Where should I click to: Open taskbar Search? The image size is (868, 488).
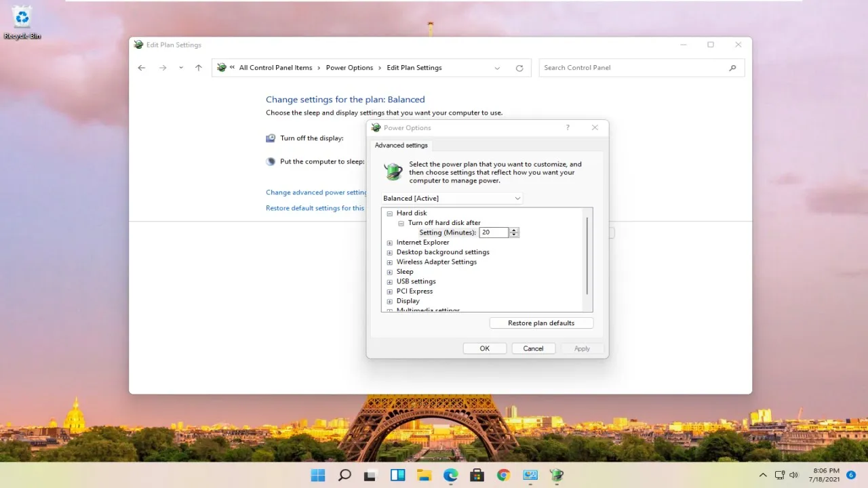point(344,475)
